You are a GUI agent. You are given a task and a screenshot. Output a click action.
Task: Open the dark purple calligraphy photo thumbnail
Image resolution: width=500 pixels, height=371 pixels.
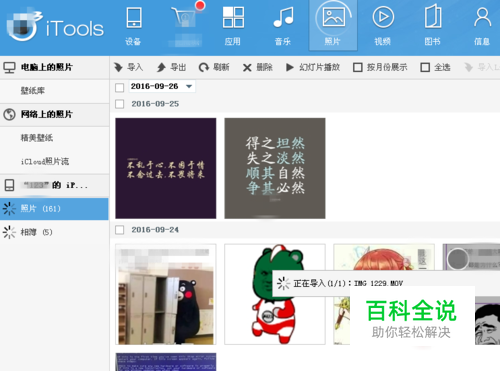click(166, 168)
